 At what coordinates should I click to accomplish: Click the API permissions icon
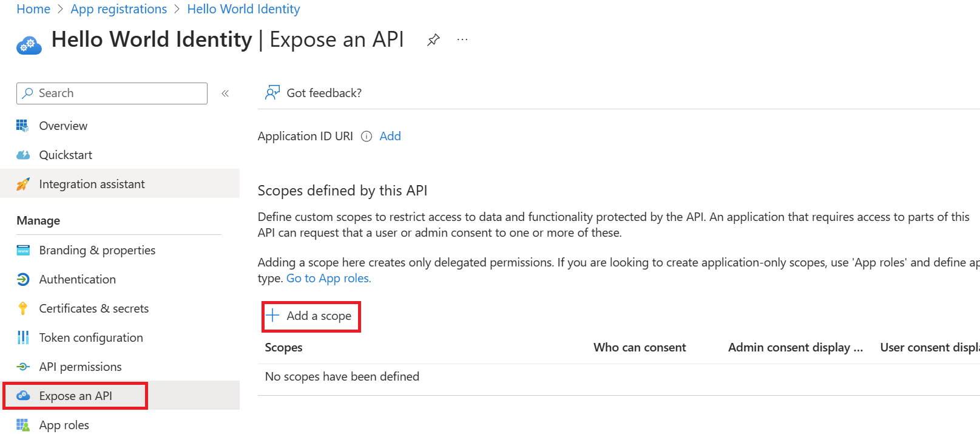click(x=23, y=367)
